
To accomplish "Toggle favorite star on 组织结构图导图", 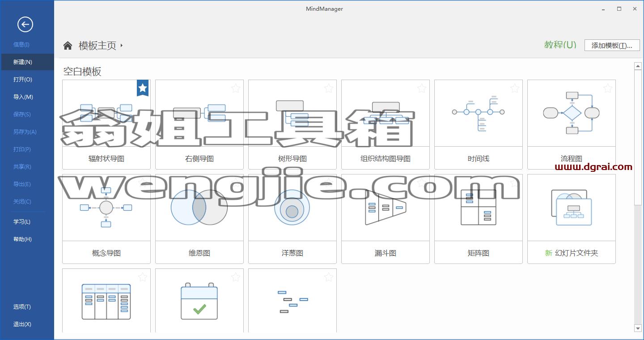I will (x=422, y=89).
